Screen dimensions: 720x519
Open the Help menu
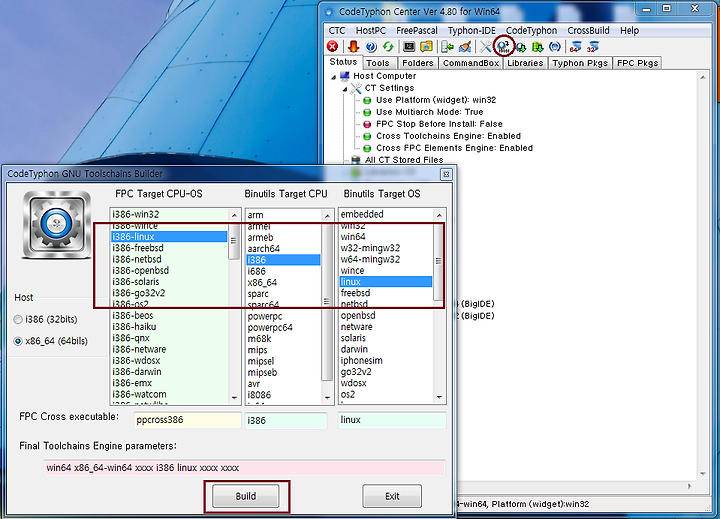coord(629,30)
